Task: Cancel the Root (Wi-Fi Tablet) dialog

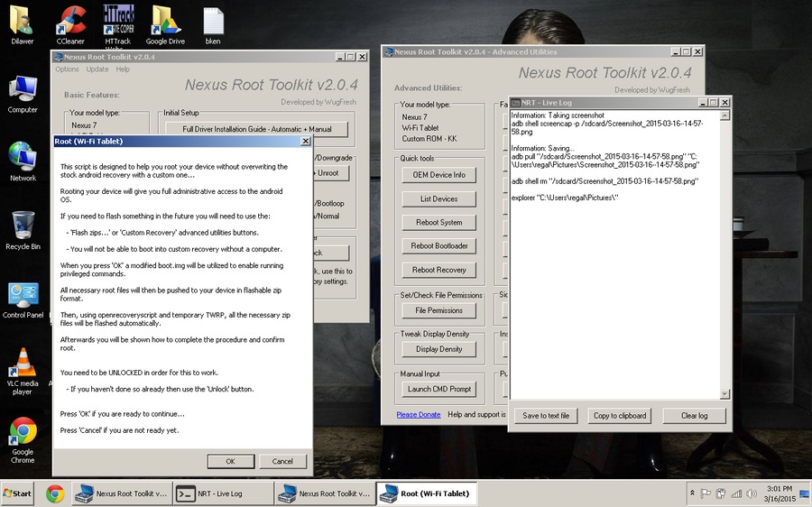Action: pos(282,461)
